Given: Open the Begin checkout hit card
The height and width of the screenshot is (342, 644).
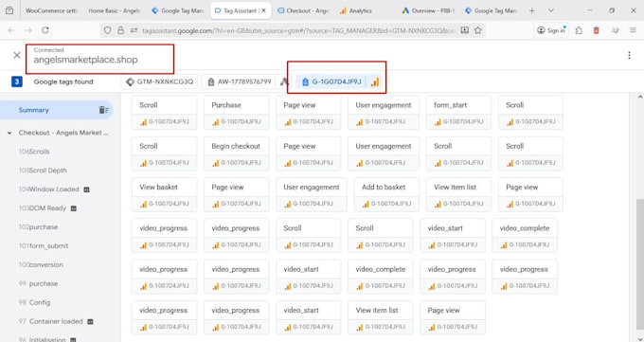Looking at the screenshot, I should tap(236, 153).
